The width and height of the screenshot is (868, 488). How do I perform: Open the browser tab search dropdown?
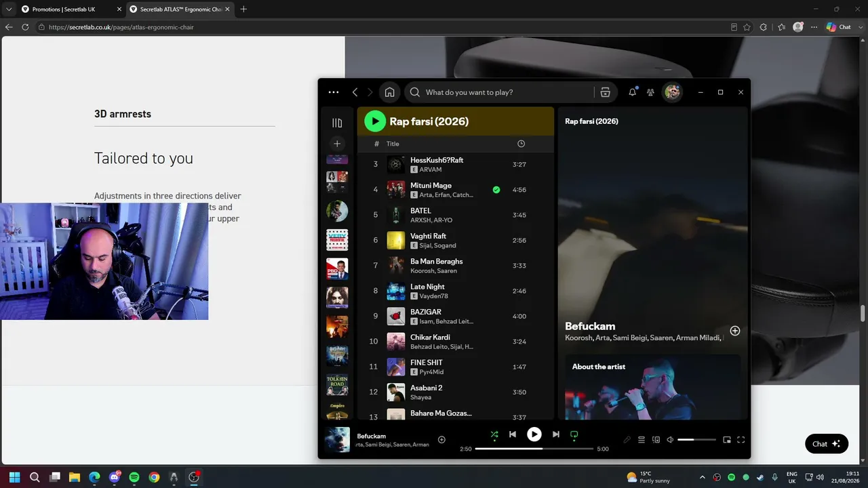click(x=9, y=9)
